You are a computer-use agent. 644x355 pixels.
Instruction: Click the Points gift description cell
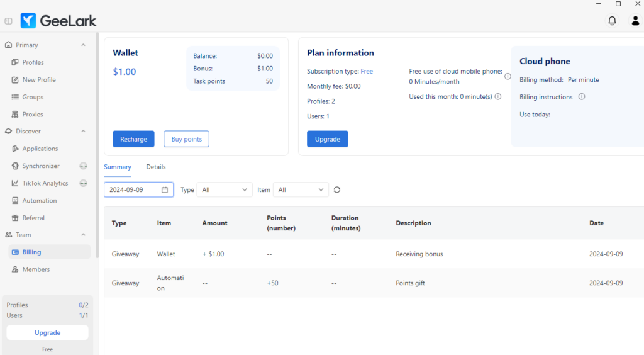coord(410,283)
